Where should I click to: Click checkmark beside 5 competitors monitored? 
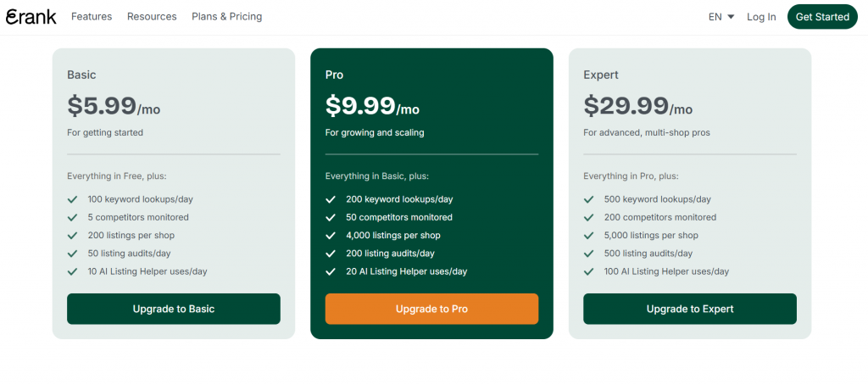click(72, 218)
